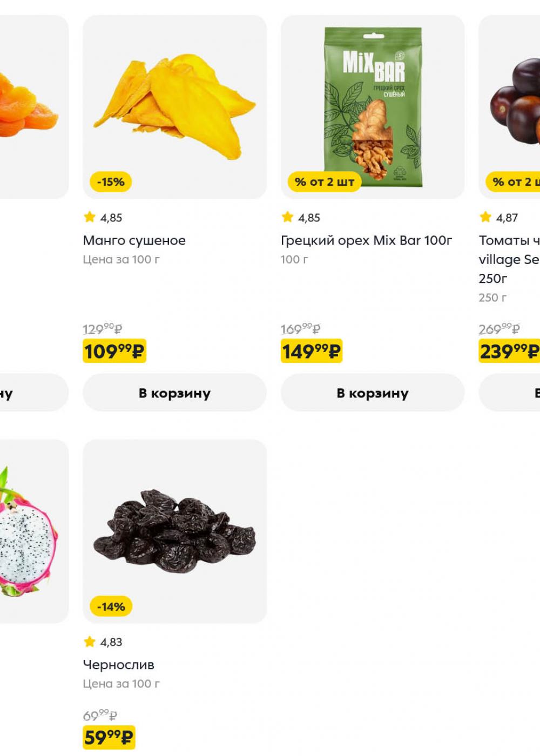The image size is (540, 756).
Task: Open the Чернослив product title
Action: pyautogui.click(x=118, y=665)
